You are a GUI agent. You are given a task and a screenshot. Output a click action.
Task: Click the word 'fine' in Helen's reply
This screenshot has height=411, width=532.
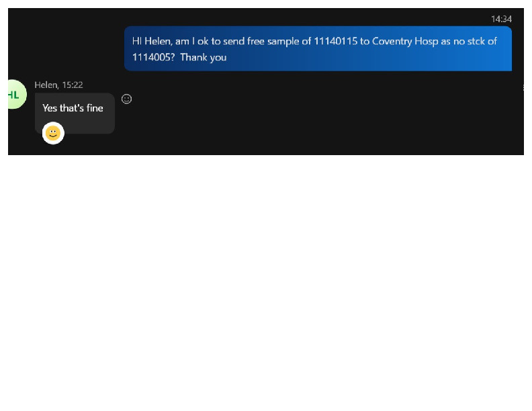tap(95, 108)
